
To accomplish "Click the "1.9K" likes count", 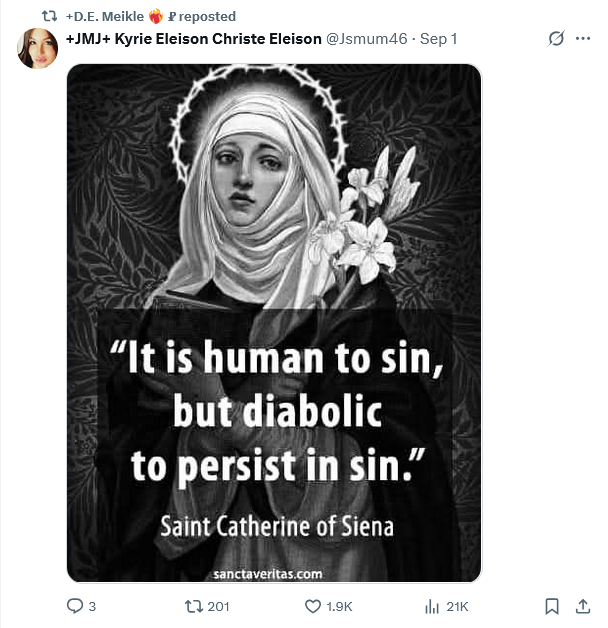I will tap(339, 606).
